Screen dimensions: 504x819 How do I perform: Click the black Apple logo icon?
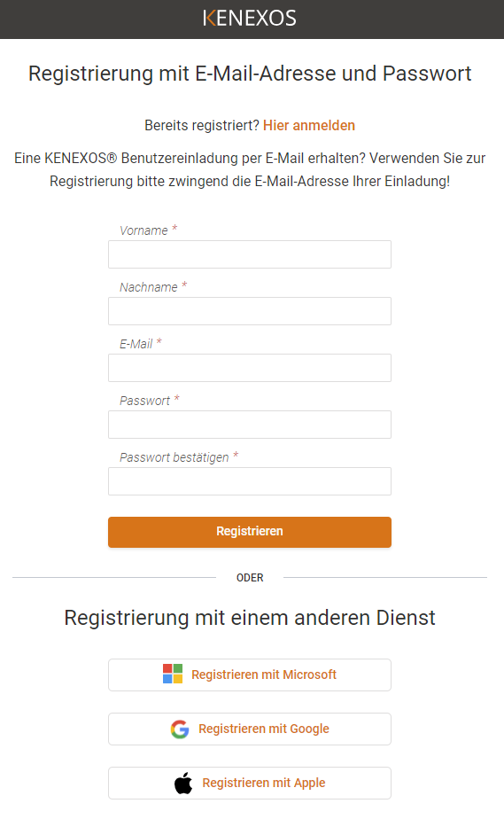183,783
